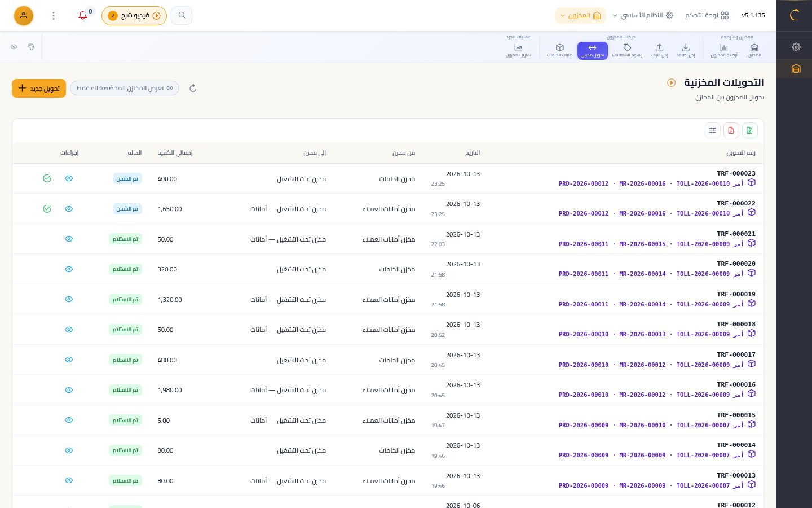Image resolution: width=812 pixels, height=508 pixels.
Task: Open table column filter settings
Action: pos(713,130)
